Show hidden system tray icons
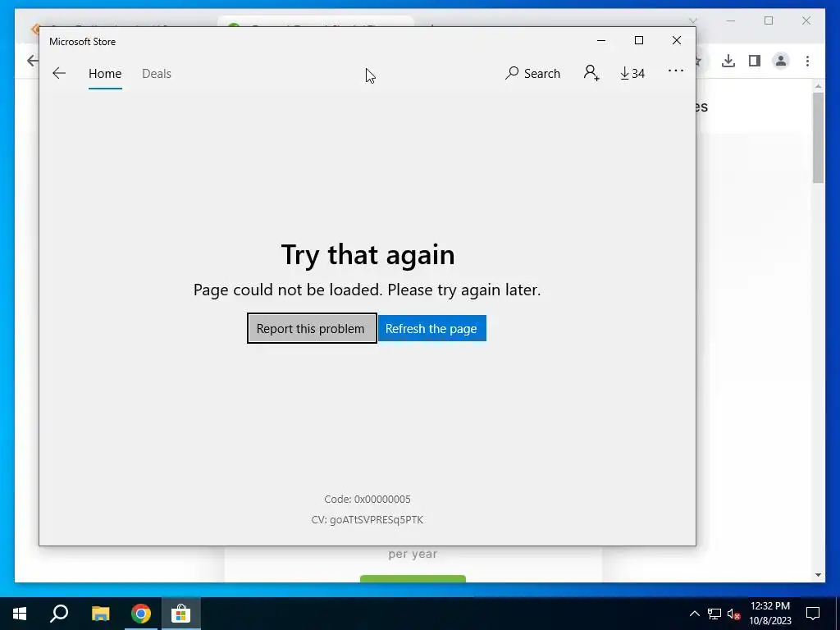The image size is (840, 630). pos(694,614)
